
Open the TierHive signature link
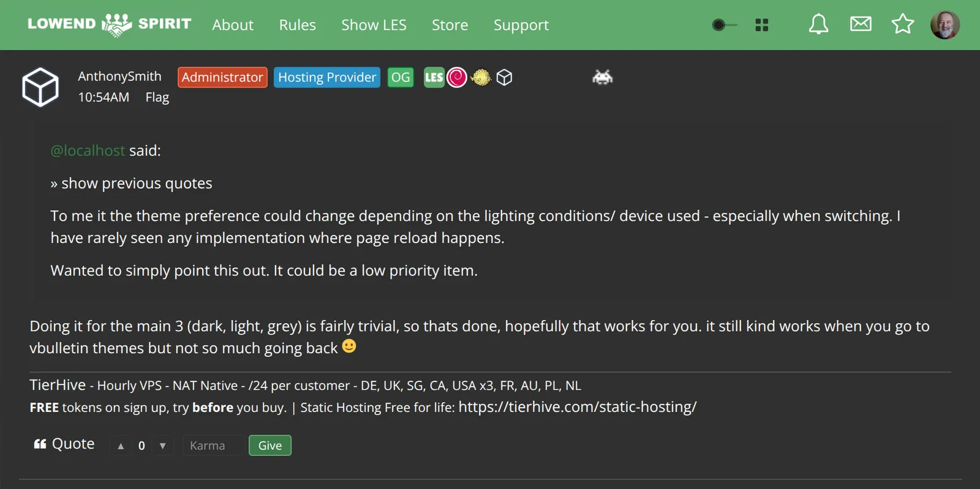[x=58, y=385]
